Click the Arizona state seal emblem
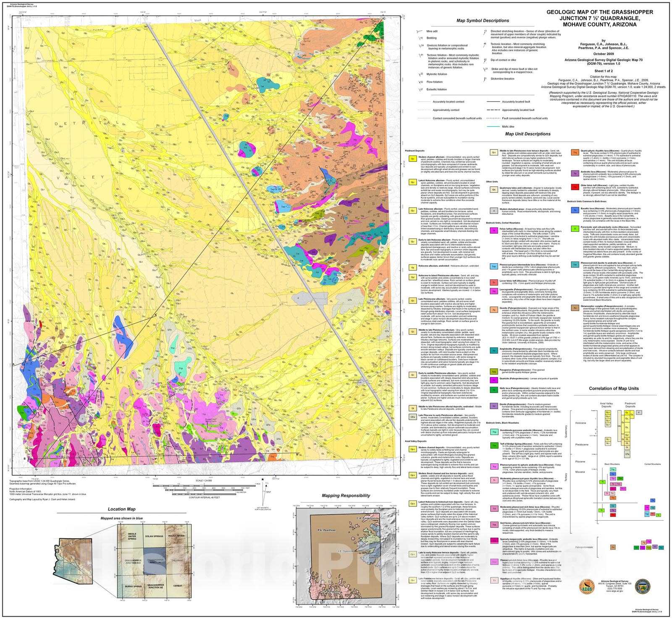672x619 pixels. click(643, 586)
